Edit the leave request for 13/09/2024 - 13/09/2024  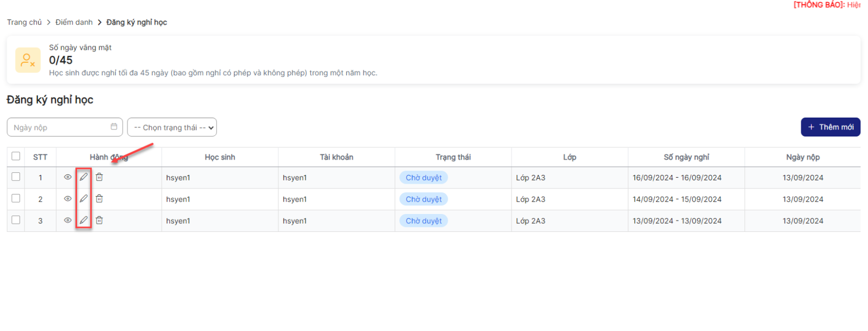coord(84,220)
